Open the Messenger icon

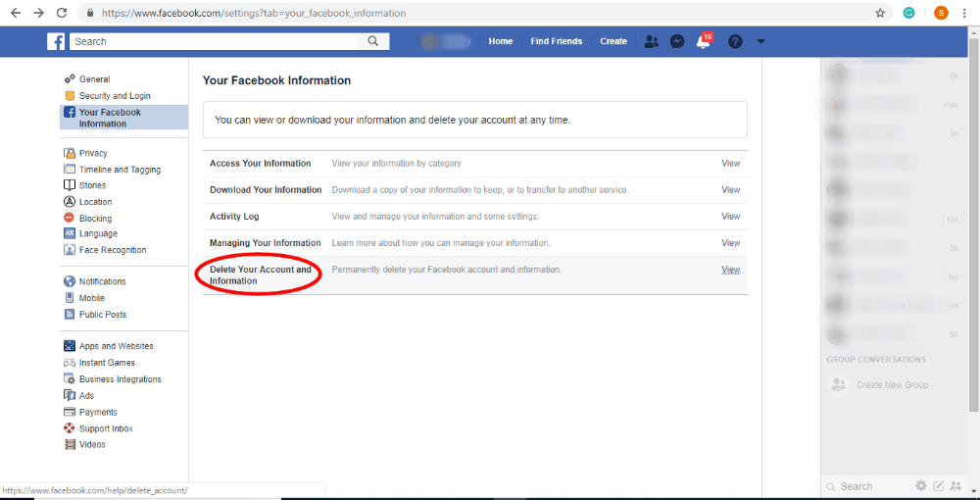pyautogui.click(x=677, y=41)
